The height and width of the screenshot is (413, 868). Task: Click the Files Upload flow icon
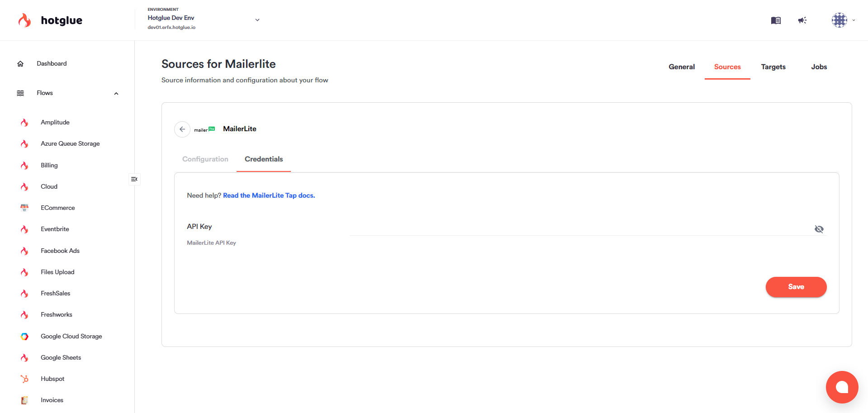(24, 272)
